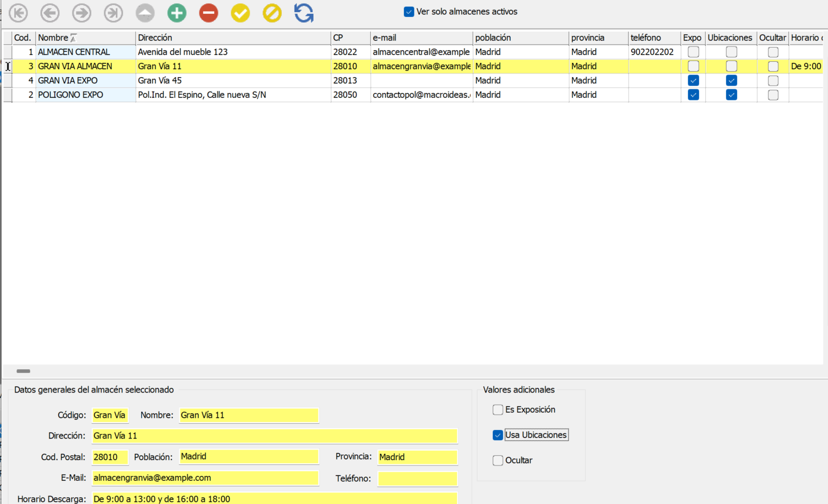Click the CP column header
This screenshot has width=828, height=504.
351,38
